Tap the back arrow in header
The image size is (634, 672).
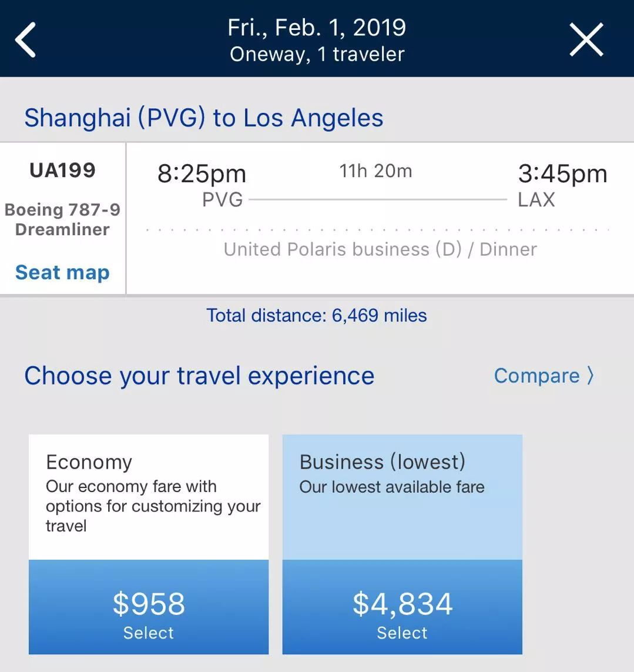coord(26,39)
